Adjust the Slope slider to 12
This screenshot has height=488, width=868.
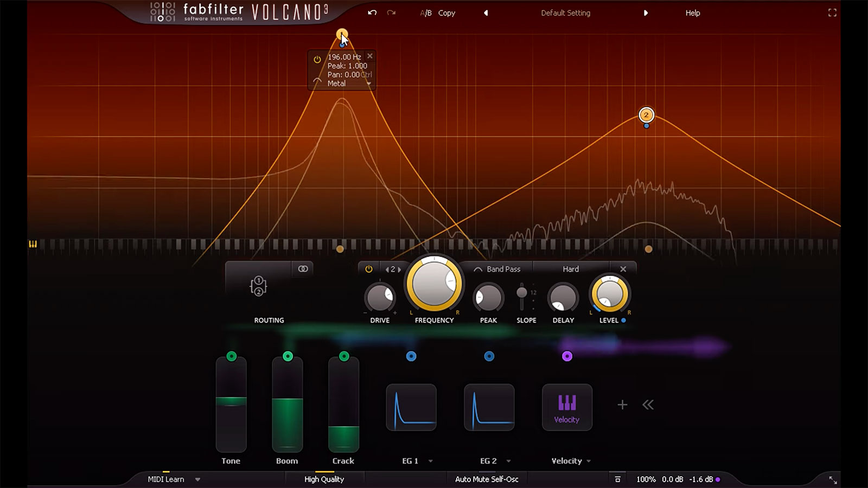coord(522,293)
